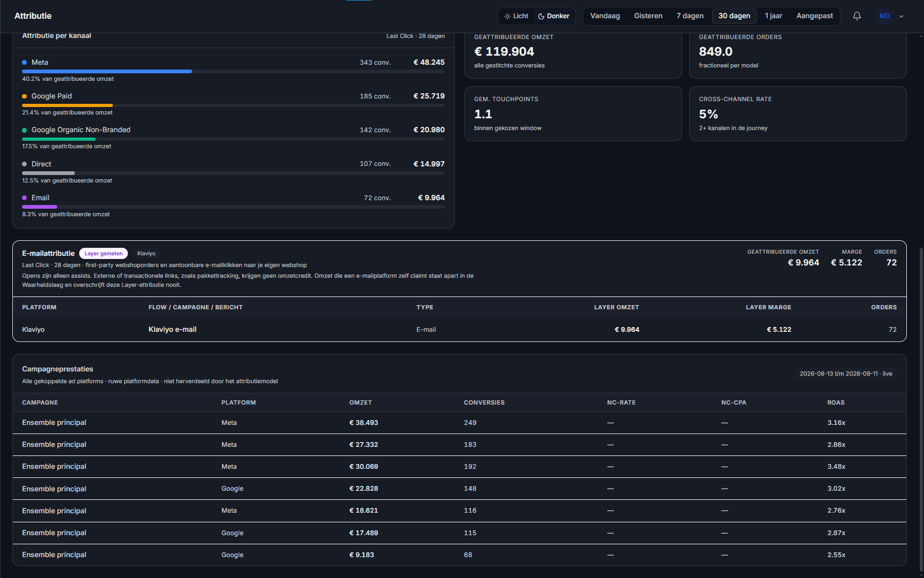Screen dimensions: 924x578
Task: Click the Meta channel progress bar
Action: [233, 71]
